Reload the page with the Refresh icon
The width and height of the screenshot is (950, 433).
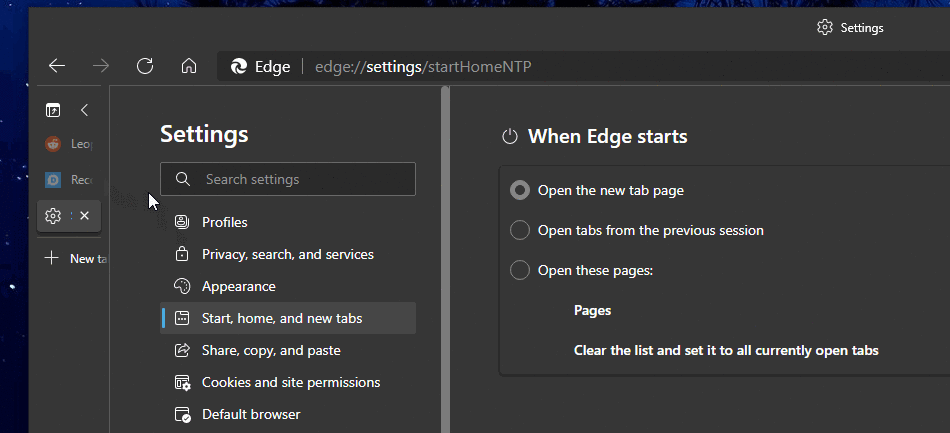click(145, 66)
